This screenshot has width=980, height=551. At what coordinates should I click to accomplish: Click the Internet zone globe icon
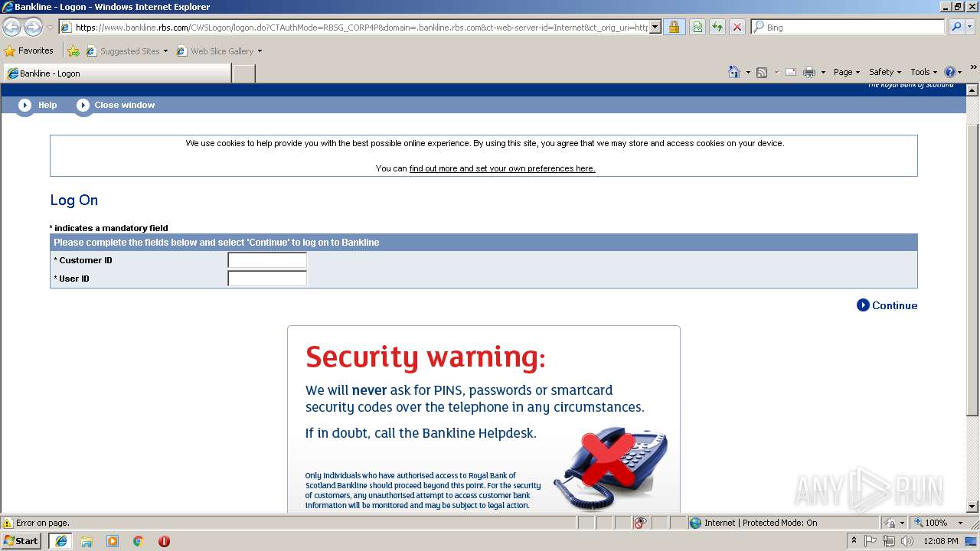695,523
